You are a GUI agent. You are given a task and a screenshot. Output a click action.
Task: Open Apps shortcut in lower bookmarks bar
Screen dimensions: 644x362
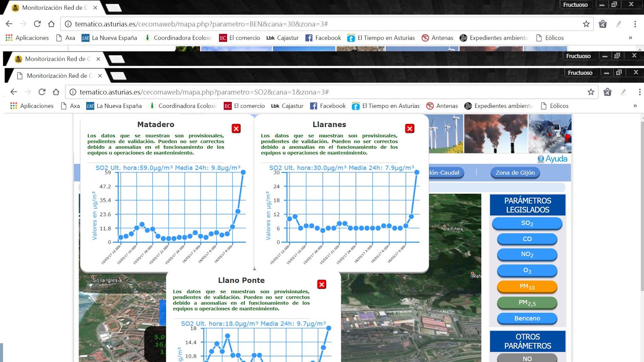[x=32, y=106]
